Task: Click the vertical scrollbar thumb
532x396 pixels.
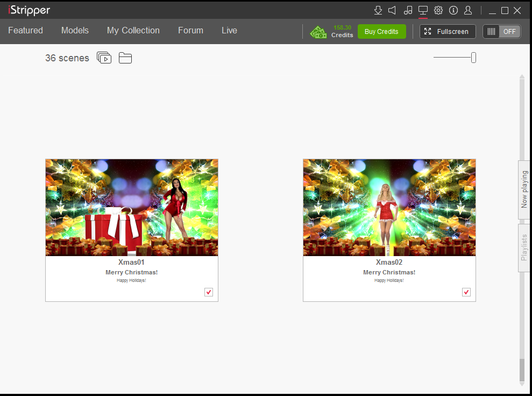Action: [522, 370]
